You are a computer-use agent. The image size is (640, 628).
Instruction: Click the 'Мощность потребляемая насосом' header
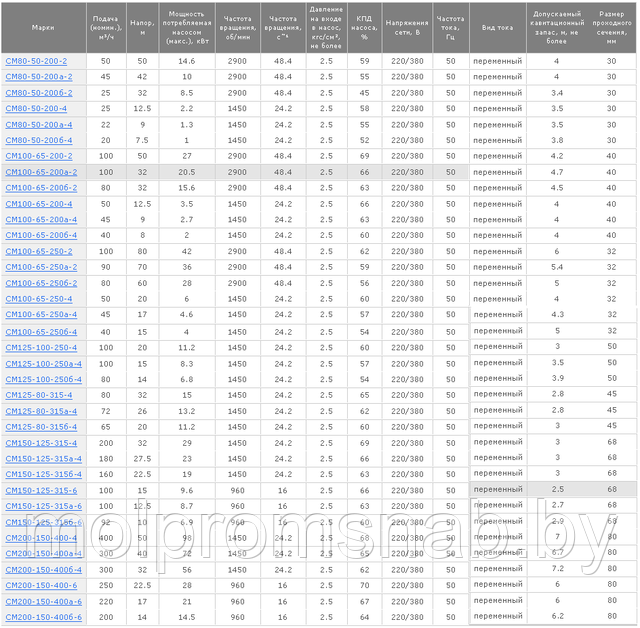(x=187, y=28)
